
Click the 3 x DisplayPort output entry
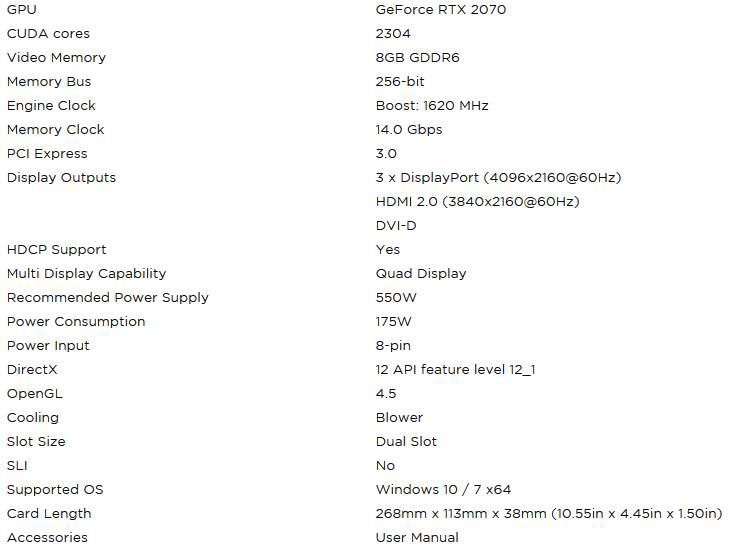coord(498,178)
